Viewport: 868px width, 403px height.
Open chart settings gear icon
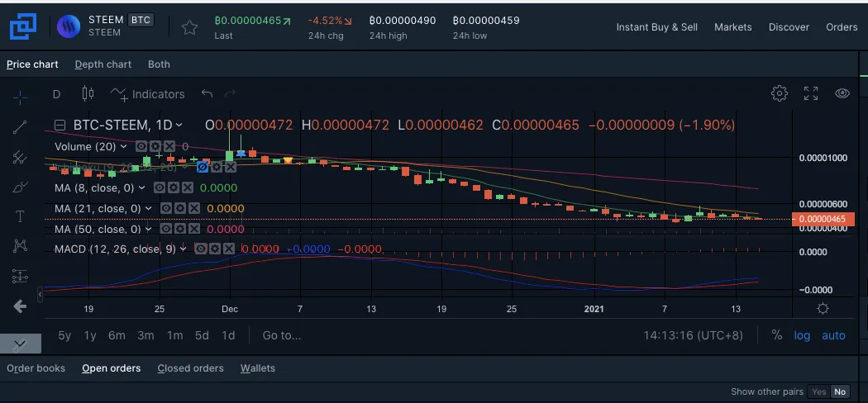pos(780,93)
